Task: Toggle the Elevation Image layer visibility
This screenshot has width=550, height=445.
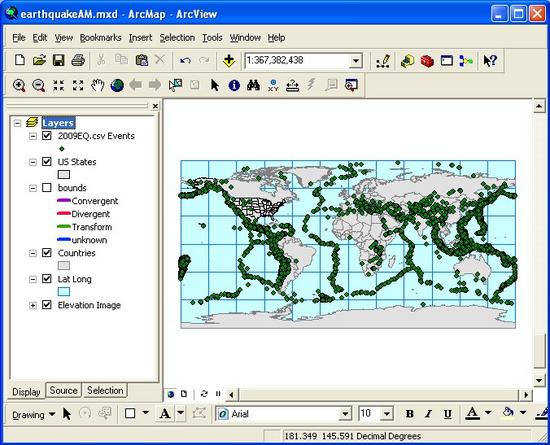Action: tap(47, 304)
